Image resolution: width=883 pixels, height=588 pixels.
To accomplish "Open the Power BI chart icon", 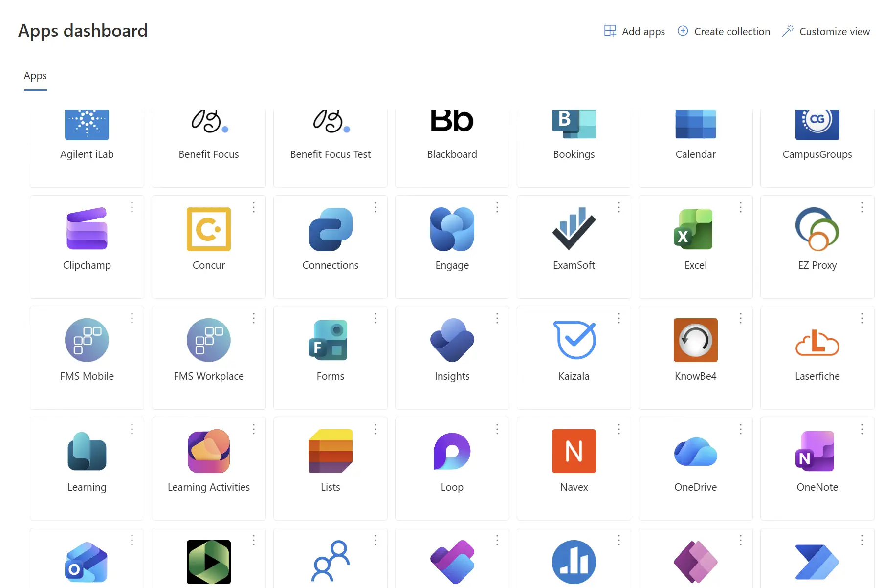I will 574,562.
